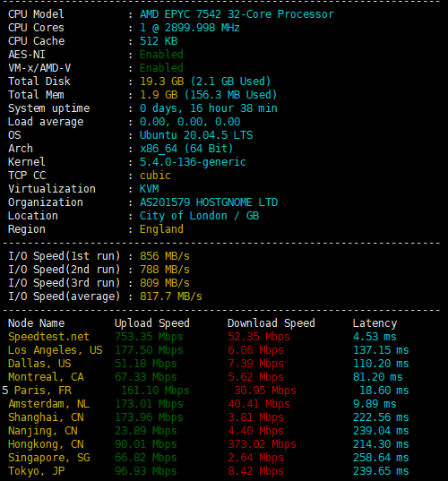Click the System uptime value
Viewport: 448px width, 481px height.
tap(209, 108)
